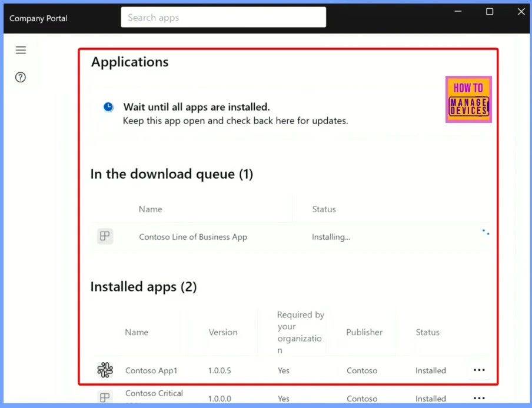Sort by Required by your organization header
532x408 pixels.
[x=301, y=332]
